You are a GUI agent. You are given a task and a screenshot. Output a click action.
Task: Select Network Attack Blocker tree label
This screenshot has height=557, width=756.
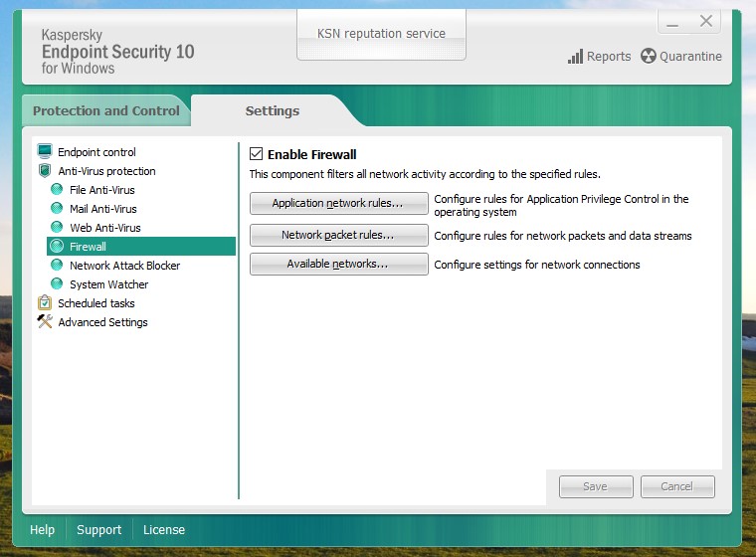[125, 266]
